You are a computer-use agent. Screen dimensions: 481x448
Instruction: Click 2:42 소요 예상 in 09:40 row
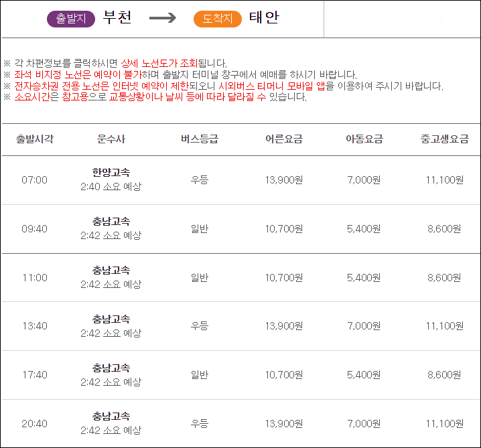click(111, 236)
